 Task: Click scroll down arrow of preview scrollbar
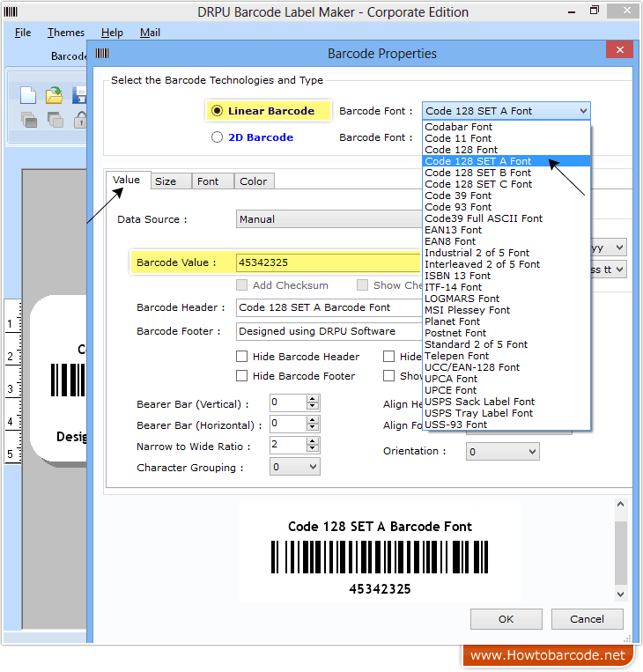click(x=620, y=594)
